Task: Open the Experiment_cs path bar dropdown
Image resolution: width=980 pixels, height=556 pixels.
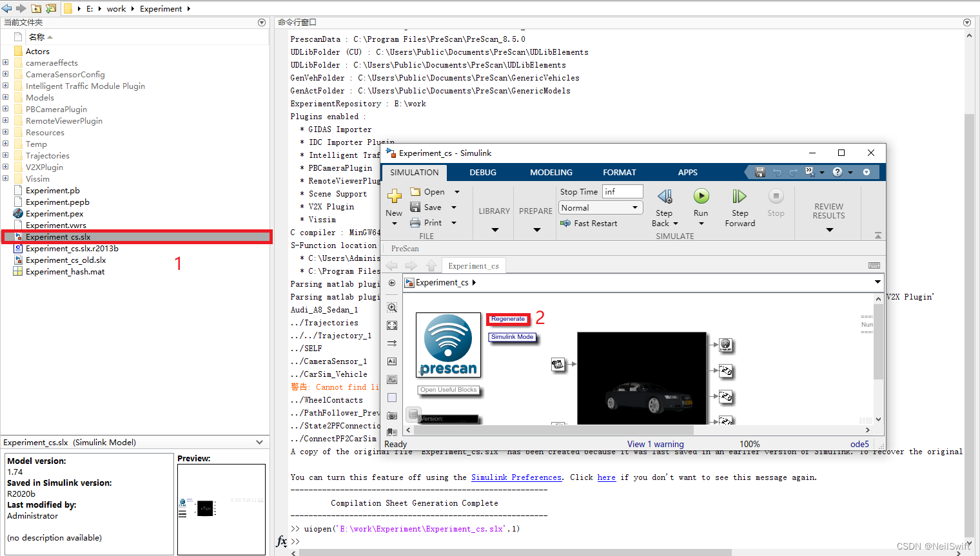Action: point(877,282)
